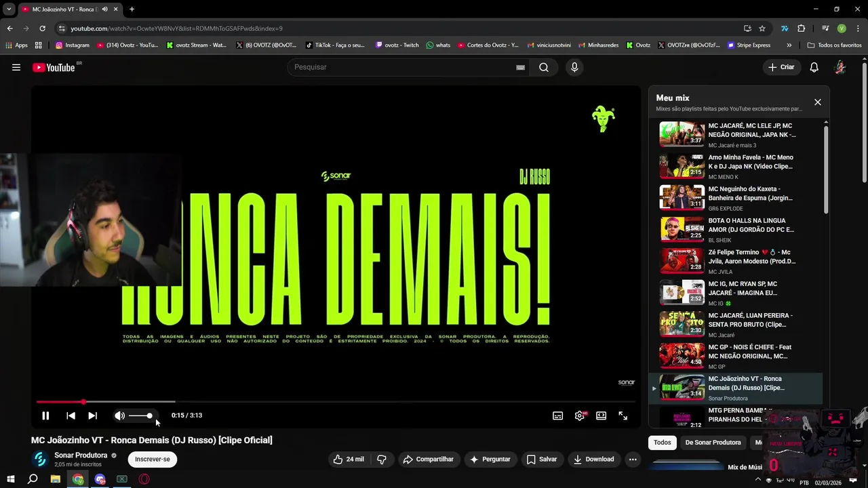The width and height of the screenshot is (868, 488).
Task: Expand hidden bookmarks chevron
Action: 789,45
